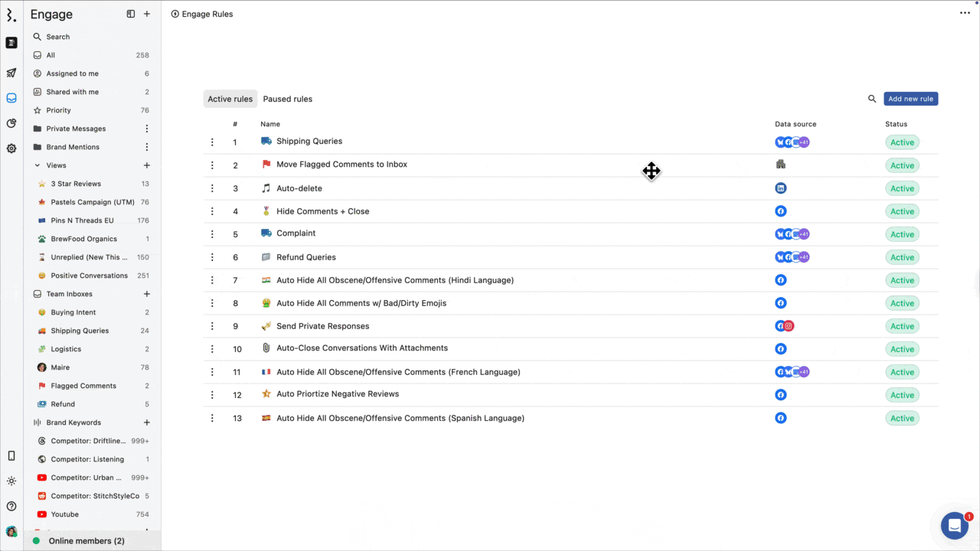Click Active status badge for Auto-delete rule
980x551 pixels.
click(x=902, y=188)
